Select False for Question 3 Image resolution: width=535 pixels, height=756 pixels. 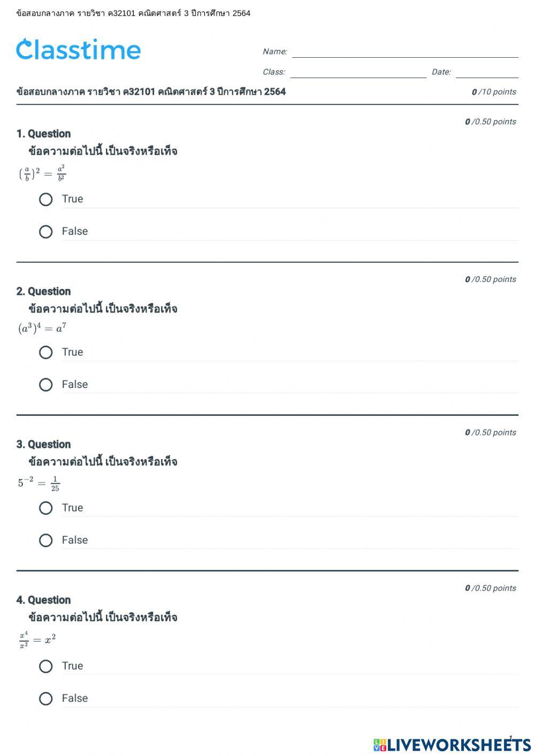(x=46, y=540)
